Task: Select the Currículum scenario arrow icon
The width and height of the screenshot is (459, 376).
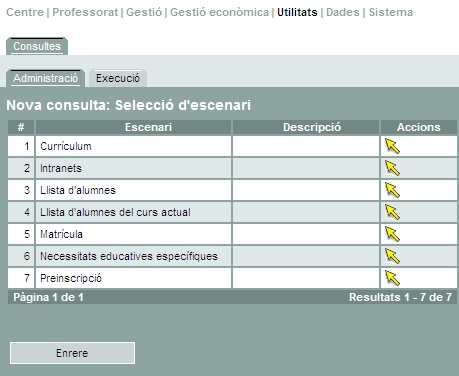Action: pyautogui.click(x=392, y=146)
